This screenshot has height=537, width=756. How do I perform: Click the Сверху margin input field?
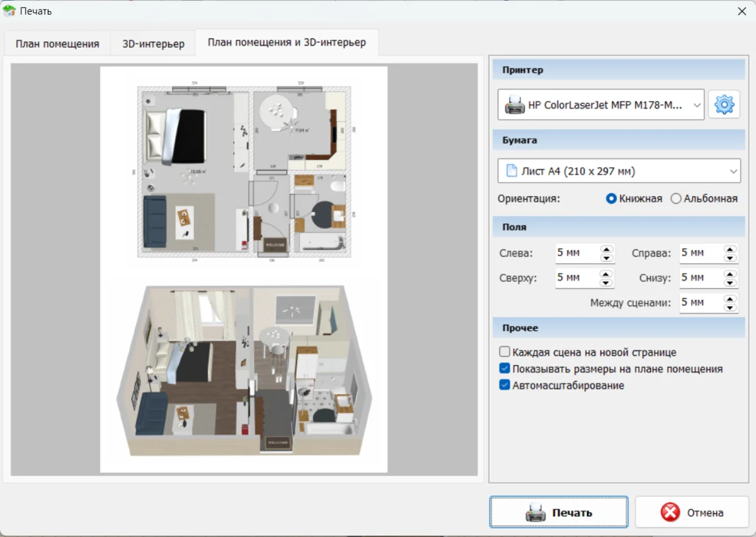coord(577,278)
